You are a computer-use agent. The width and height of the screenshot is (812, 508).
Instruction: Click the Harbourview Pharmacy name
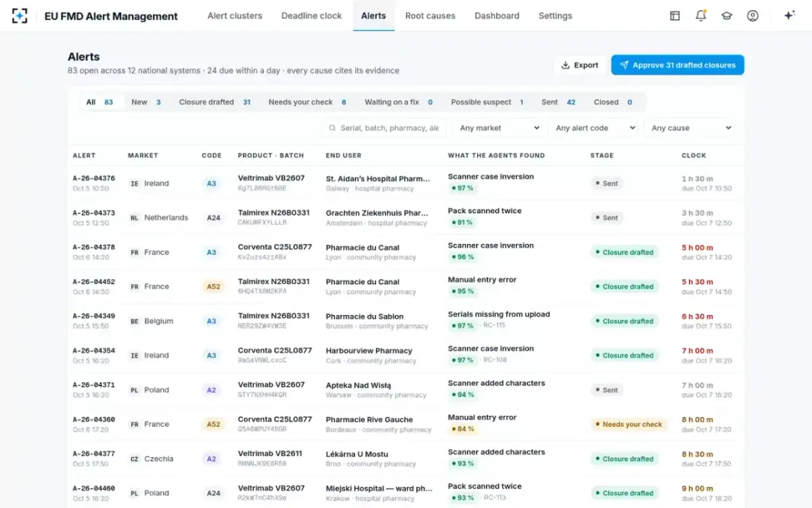point(369,351)
